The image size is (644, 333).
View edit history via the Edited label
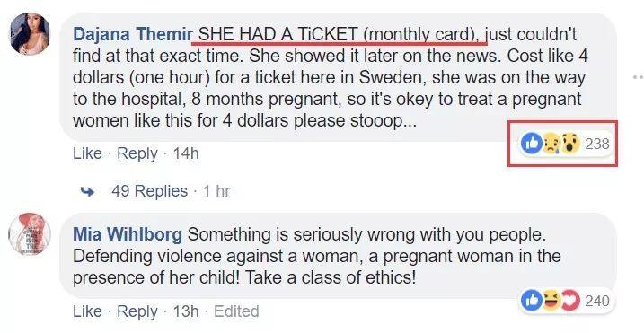(x=236, y=311)
